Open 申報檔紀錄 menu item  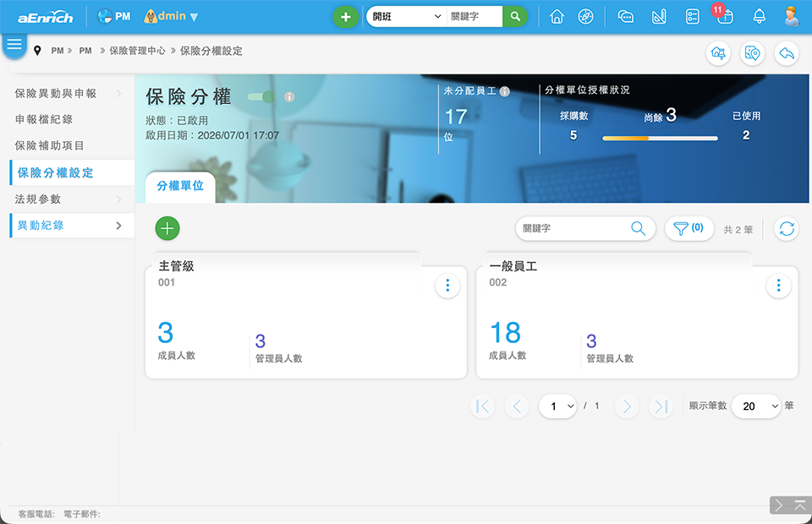[44, 119]
